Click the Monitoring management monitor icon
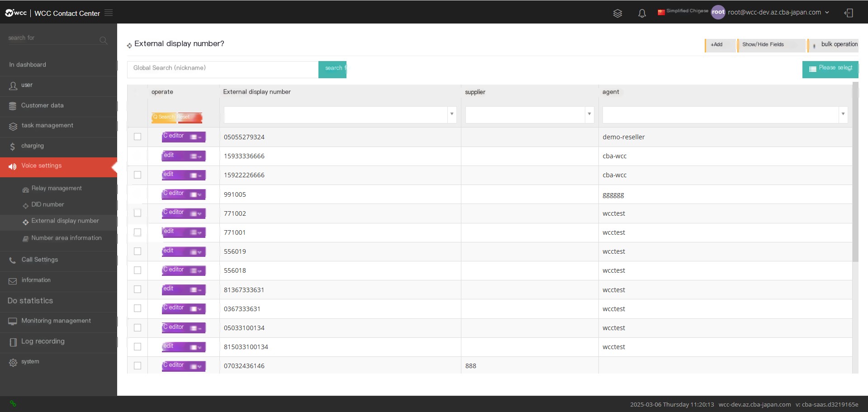The width and height of the screenshot is (868, 412). [x=13, y=322]
